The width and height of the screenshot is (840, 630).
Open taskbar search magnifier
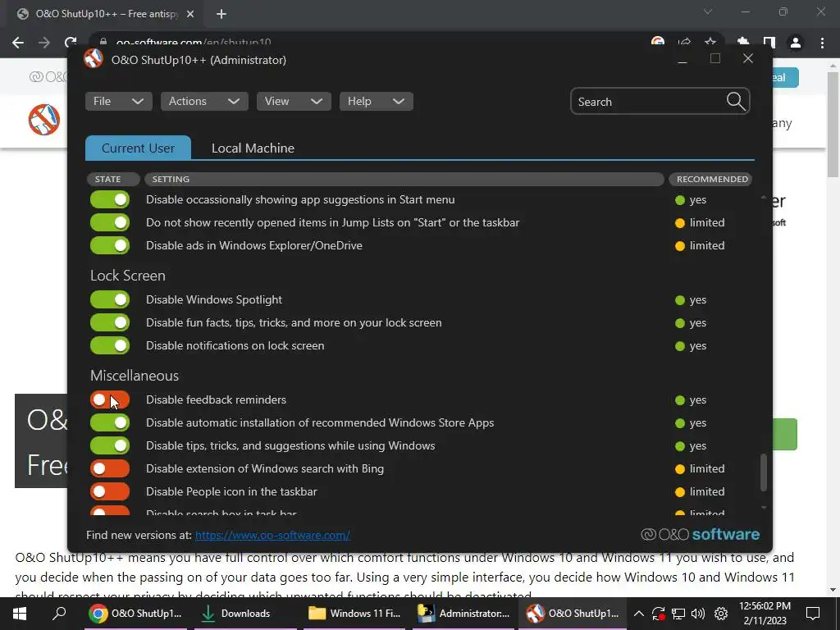pyautogui.click(x=59, y=614)
